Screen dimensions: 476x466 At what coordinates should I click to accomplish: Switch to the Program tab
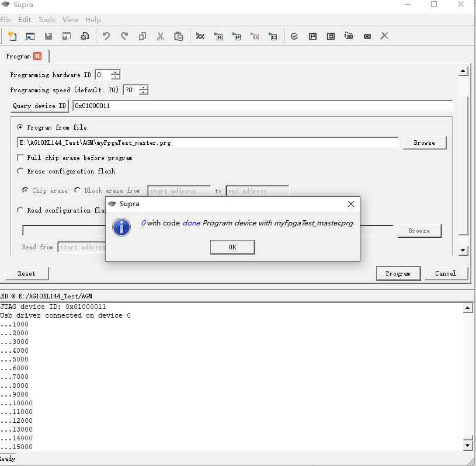coord(18,57)
